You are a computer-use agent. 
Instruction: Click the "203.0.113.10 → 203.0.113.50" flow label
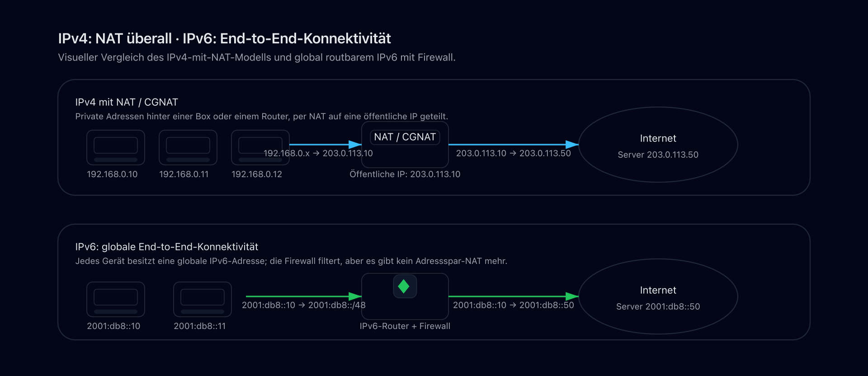click(x=513, y=154)
